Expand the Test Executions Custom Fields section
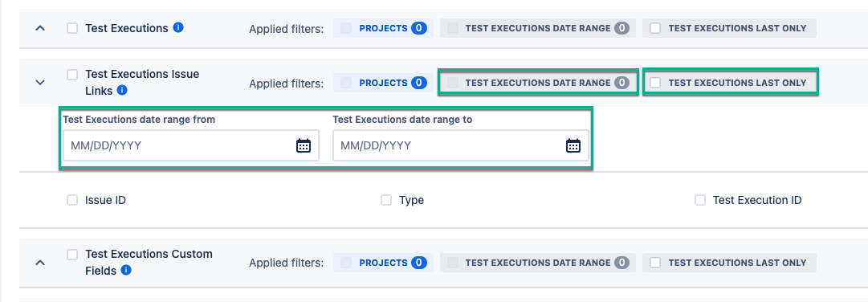Viewport: 868px width, 302px height. [40, 263]
